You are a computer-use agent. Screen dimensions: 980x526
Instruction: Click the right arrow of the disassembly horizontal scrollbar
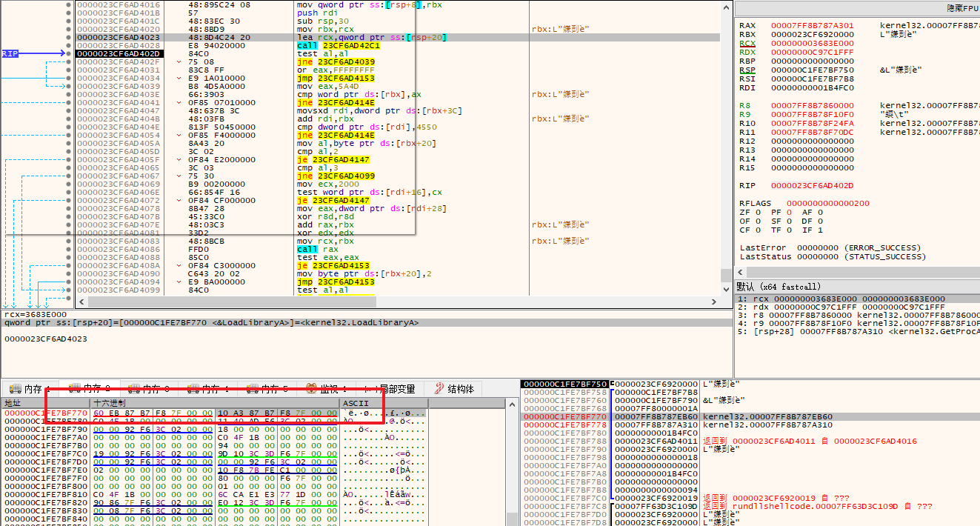714,302
